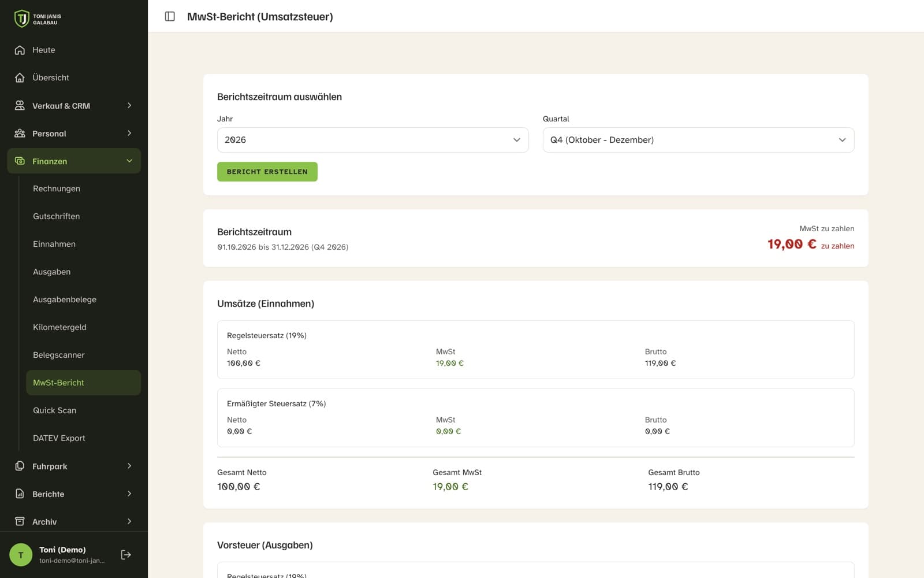Open Gutschriften in the Finanzen menu
This screenshot has width=924, height=578.
point(83,216)
